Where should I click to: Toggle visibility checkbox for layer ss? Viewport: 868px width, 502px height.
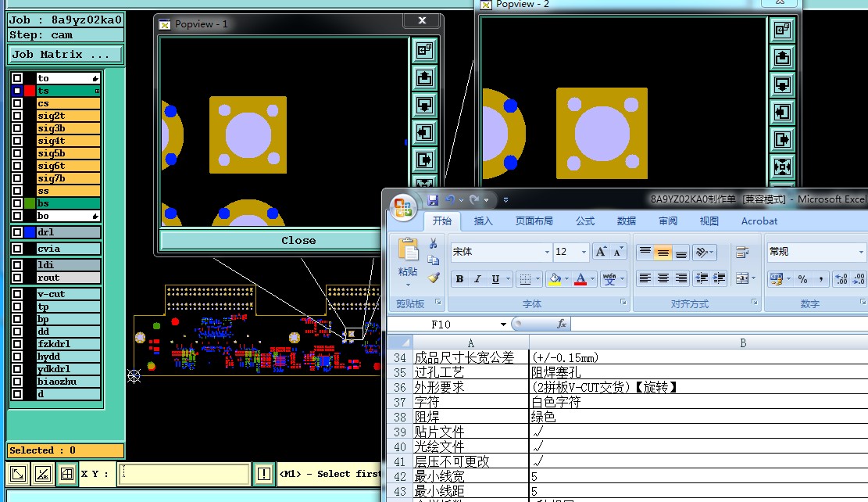(17, 191)
